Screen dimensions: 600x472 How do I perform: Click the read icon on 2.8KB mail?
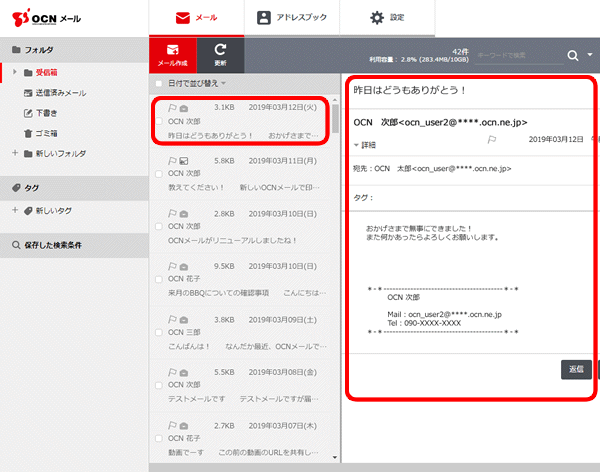point(184,214)
